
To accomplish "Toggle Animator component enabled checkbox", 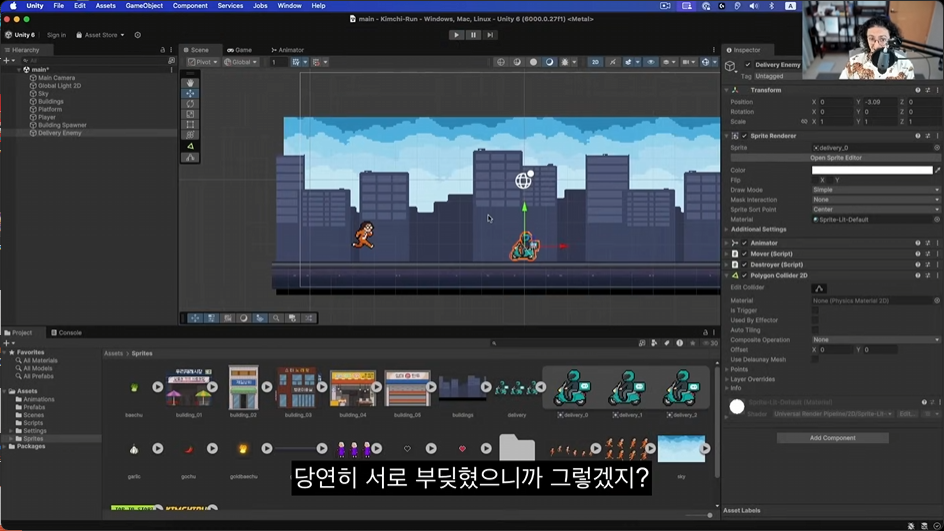I will coord(745,243).
